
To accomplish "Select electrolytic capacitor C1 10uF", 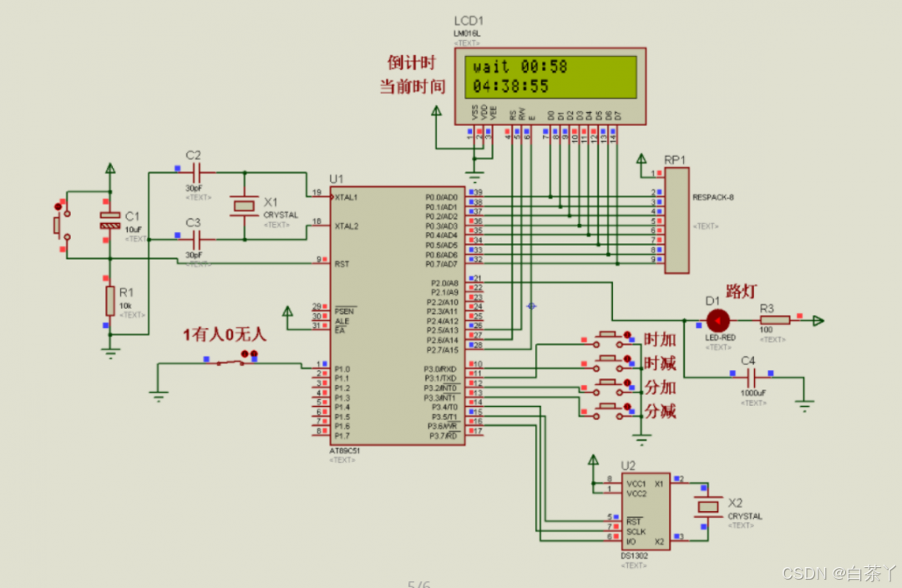I will point(110,220).
